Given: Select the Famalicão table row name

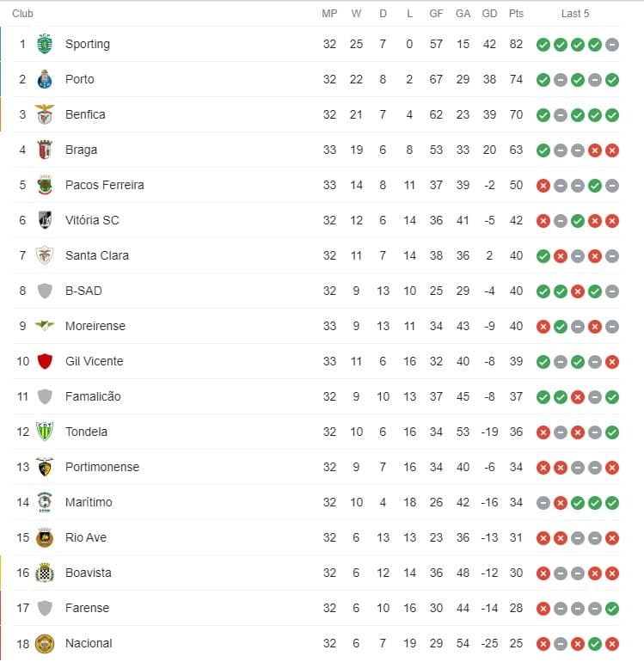Looking at the screenshot, I should tap(93, 396).
